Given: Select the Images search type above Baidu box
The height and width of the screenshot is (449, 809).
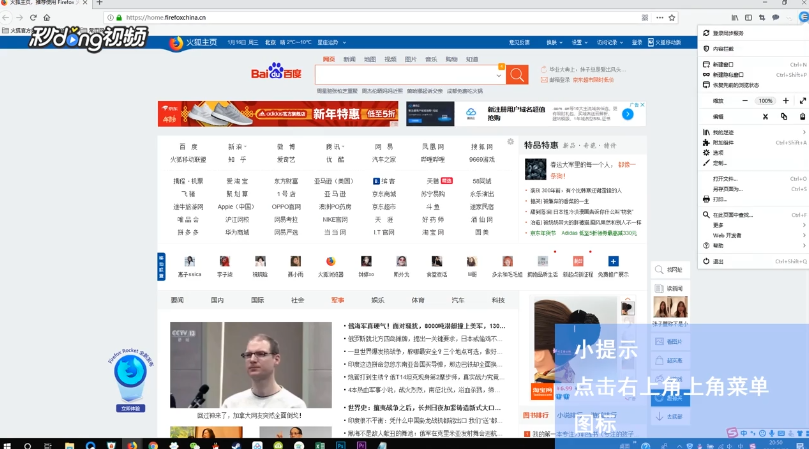Looking at the screenshot, I should [411, 59].
